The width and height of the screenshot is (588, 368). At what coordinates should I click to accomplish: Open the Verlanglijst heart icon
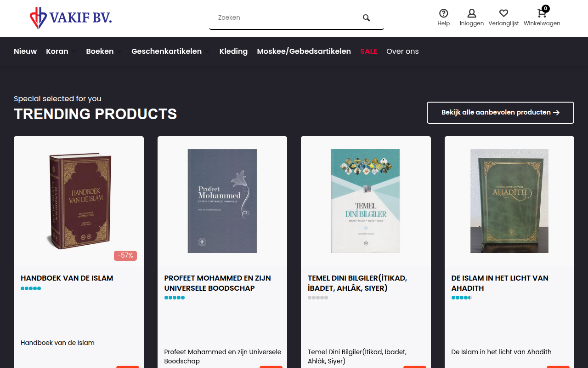[503, 13]
